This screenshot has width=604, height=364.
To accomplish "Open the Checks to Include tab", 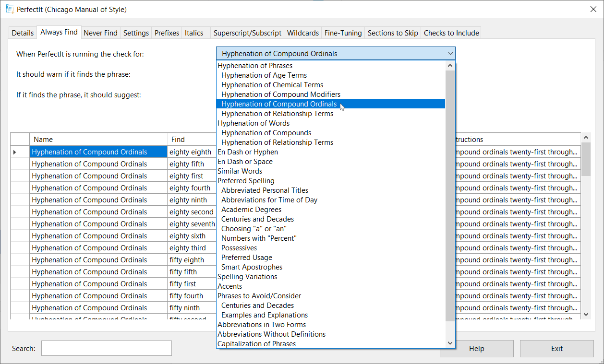I will pyautogui.click(x=451, y=33).
